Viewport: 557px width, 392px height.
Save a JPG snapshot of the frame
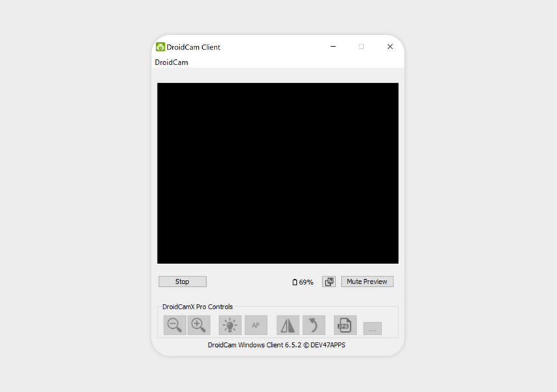(345, 325)
